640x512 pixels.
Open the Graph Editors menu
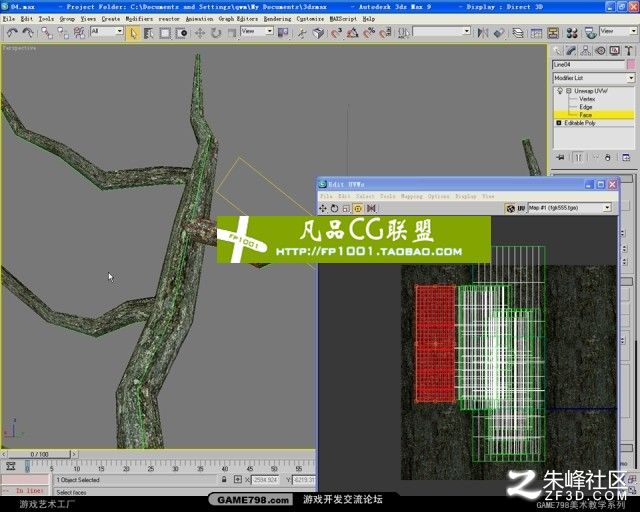click(x=238, y=19)
